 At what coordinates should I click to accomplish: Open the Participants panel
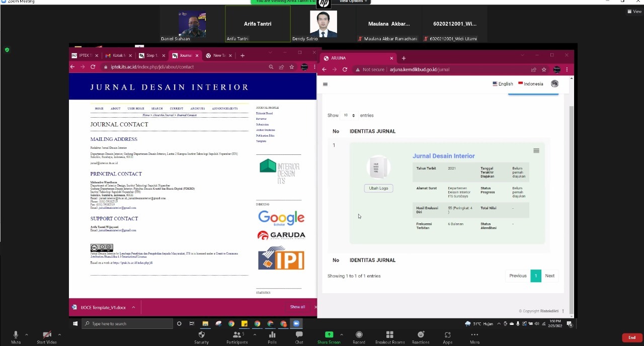click(236, 335)
